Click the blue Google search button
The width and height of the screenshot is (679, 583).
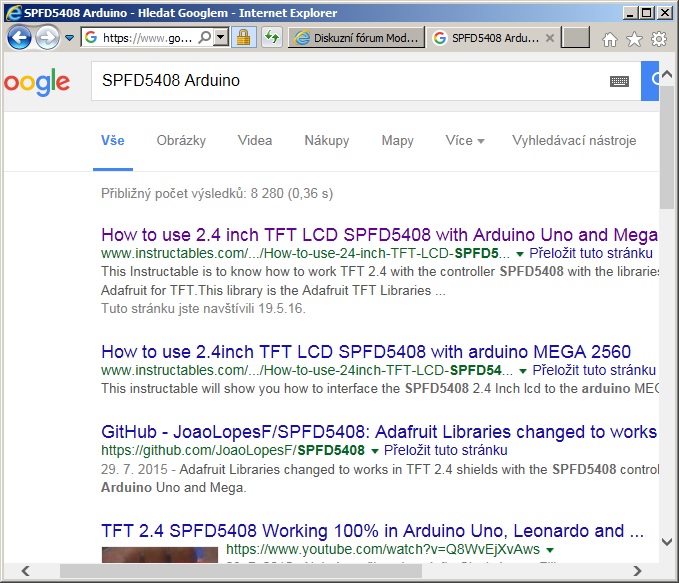[x=650, y=81]
